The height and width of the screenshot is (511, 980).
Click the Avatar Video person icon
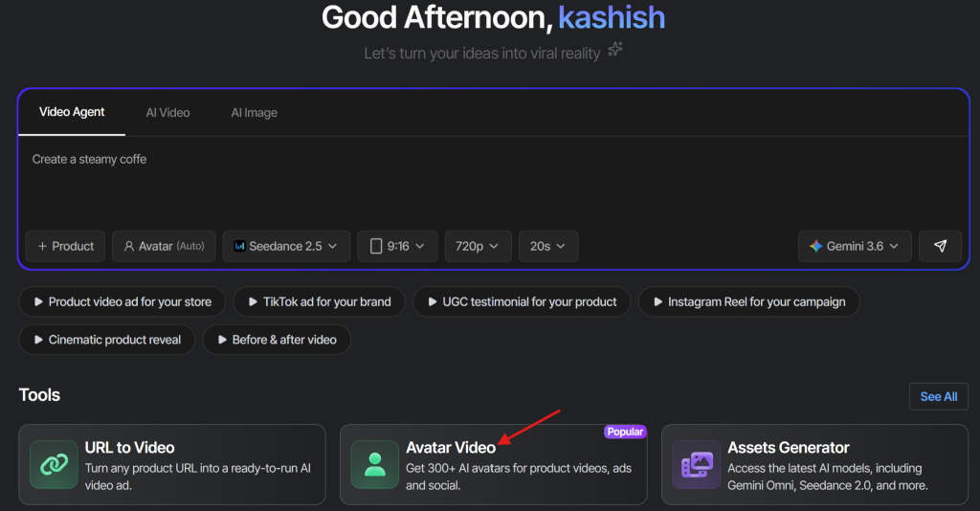[x=375, y=464]
